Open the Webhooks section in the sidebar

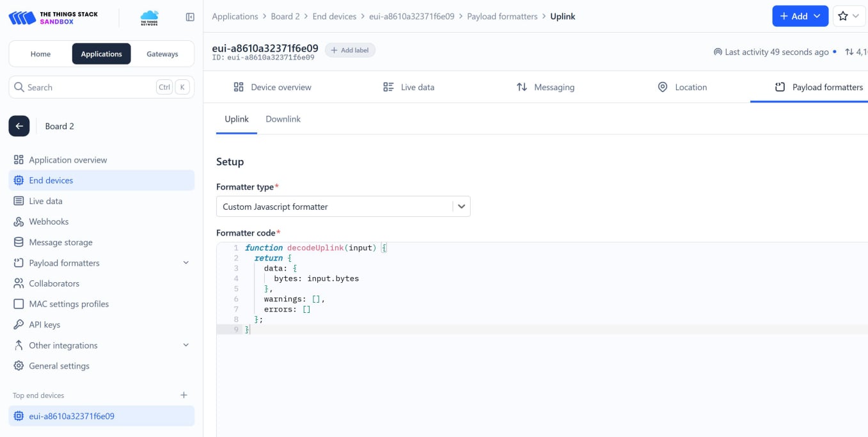pyautogui.click(x=47, y=221)
